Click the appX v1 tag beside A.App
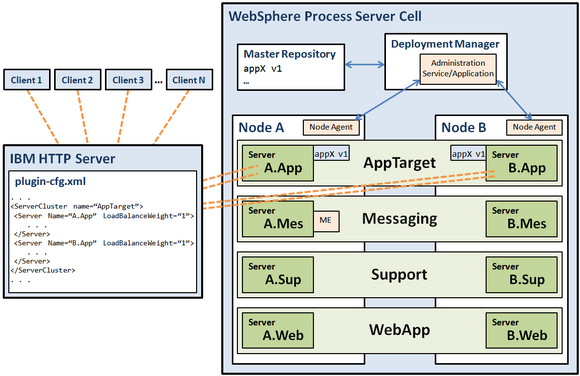This screenshot has width=580, height=376. tap(331, 153)
